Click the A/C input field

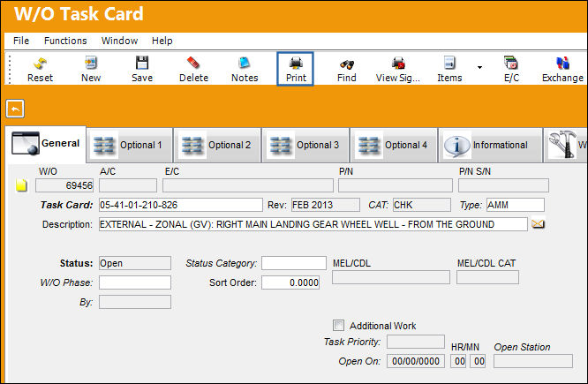pos(128,185)
